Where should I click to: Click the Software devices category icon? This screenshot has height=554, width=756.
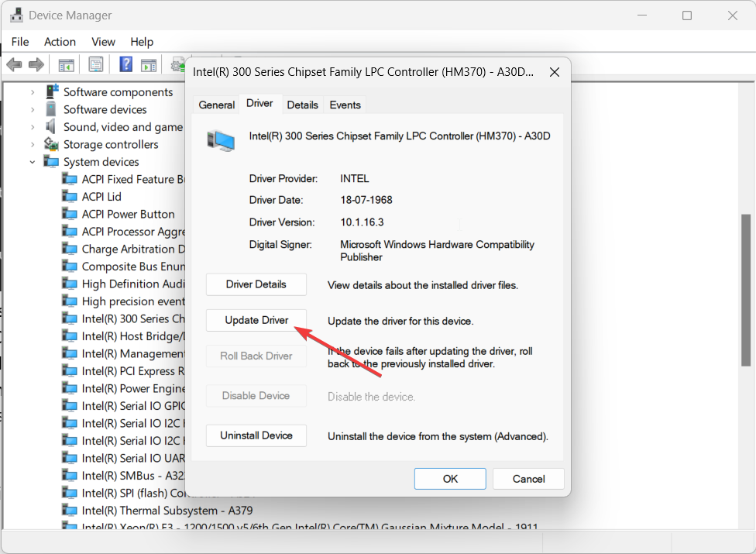click(x=50, y=109)
